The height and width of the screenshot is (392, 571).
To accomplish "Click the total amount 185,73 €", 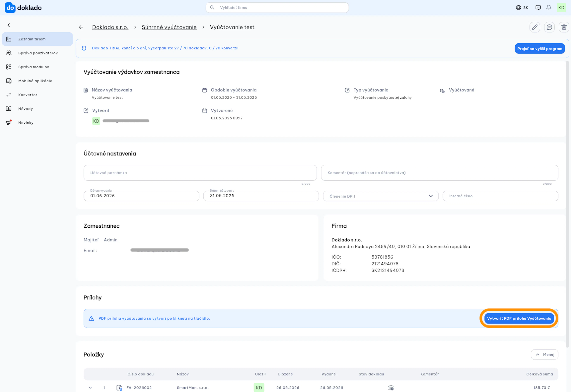I will pos(542,388).
